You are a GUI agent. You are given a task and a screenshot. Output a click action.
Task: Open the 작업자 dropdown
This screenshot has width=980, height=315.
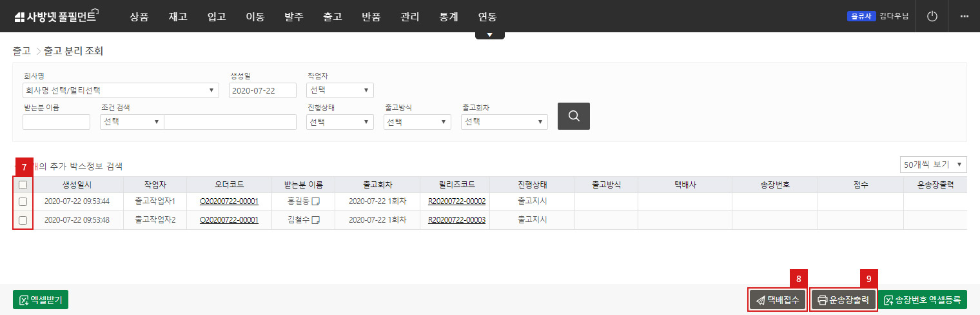[x=340, y=90]
